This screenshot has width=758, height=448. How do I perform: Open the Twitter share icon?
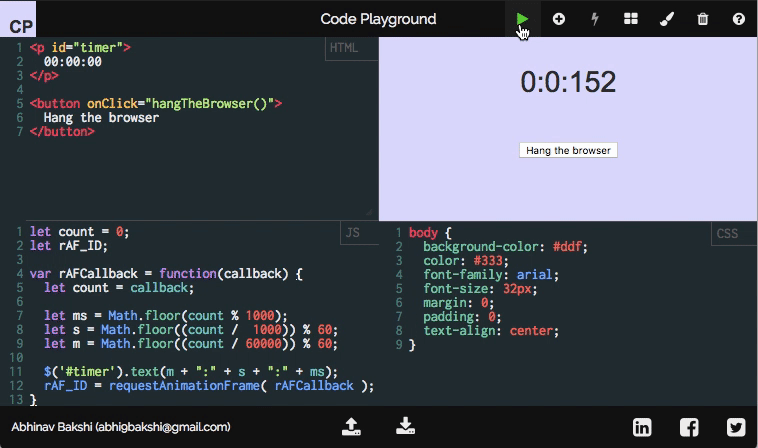pyautogui.click(x=736, y=427)
